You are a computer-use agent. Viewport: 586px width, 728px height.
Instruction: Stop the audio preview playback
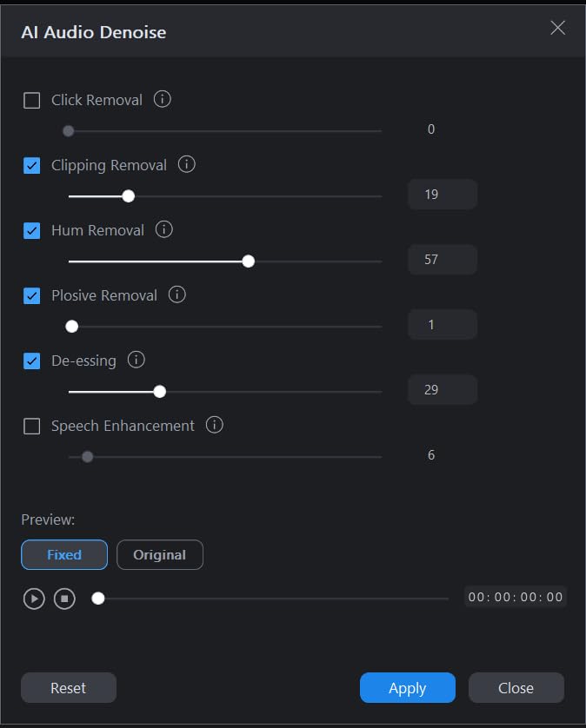click(x=64, y=599)
